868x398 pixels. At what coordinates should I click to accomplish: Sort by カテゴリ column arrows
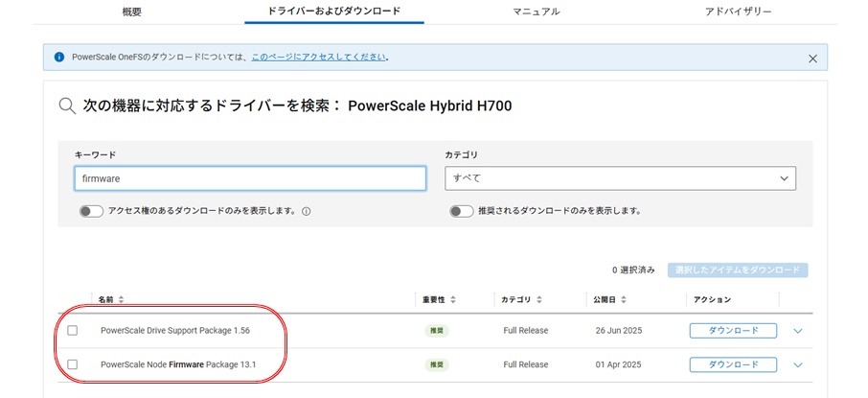[x=538, y=300]
